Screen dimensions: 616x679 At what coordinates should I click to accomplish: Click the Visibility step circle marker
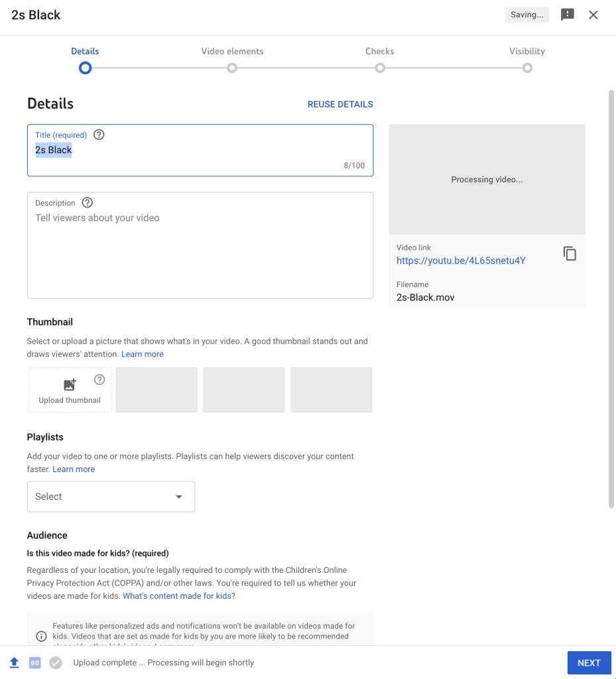click(527, 68)
